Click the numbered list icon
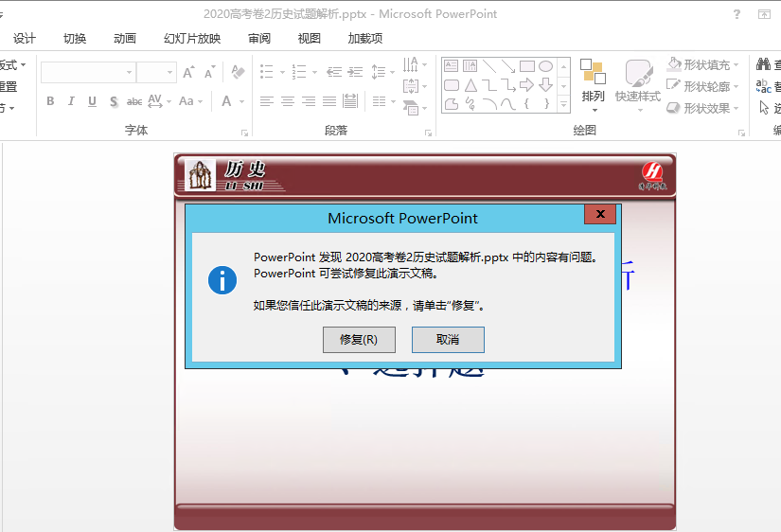The height and width of the screenshot is (532, 781). point(299,72)
